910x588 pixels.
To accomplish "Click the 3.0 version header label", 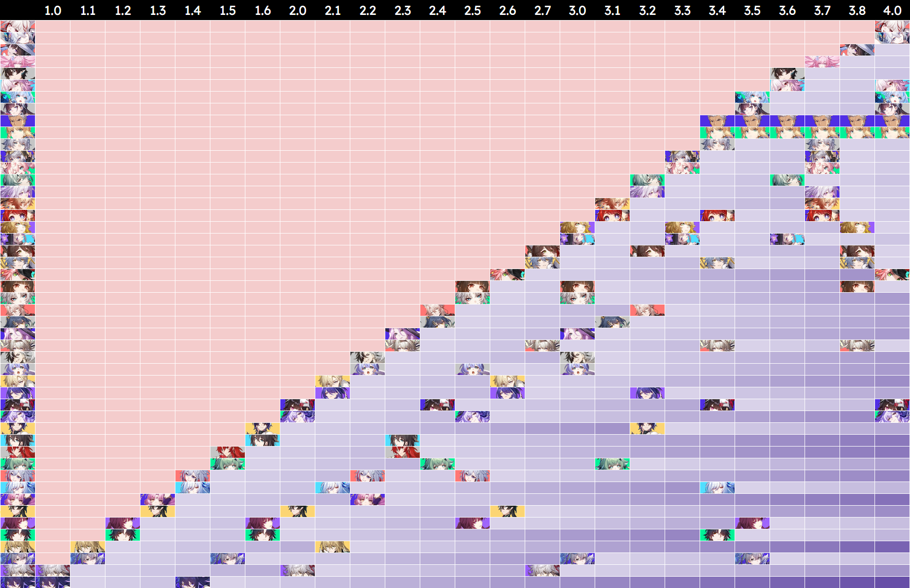I will [x=577, y=10].
